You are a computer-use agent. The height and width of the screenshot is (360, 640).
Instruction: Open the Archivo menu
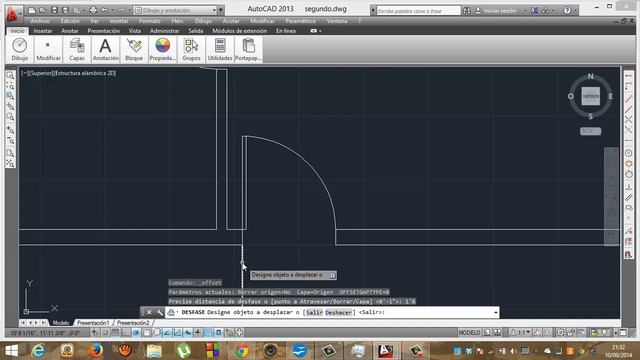(x=40, y=21)
